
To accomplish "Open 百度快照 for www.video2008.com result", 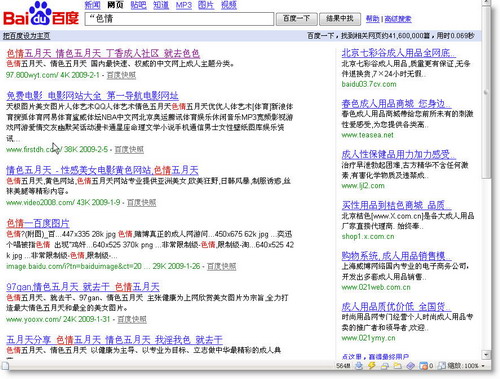I will tap(141, 202).
